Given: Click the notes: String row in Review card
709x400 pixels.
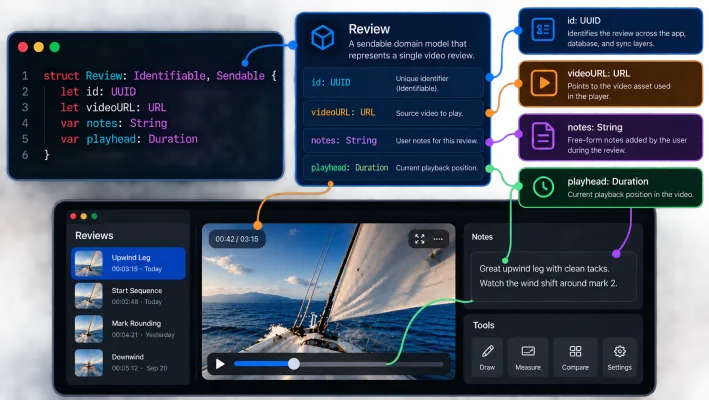Looking at the screenshot, I should pos(393,140).
